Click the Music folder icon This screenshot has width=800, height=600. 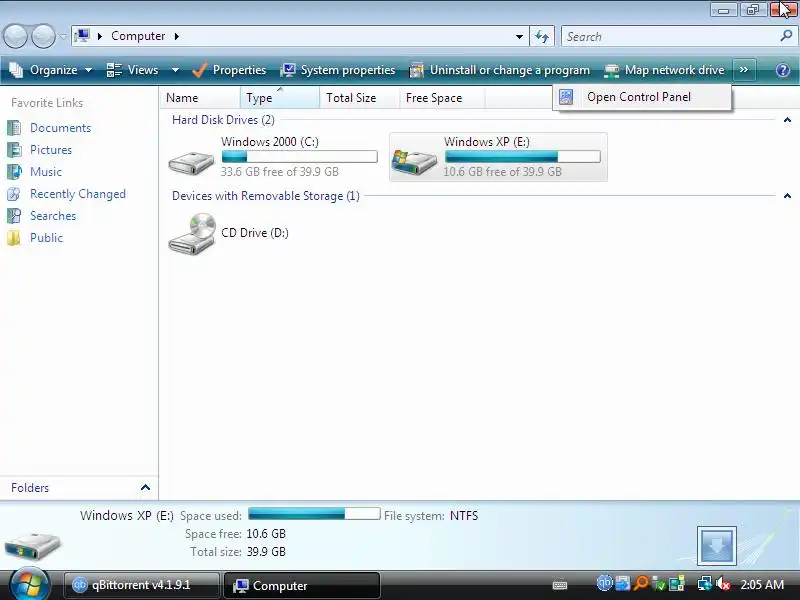tap(14, 171)
